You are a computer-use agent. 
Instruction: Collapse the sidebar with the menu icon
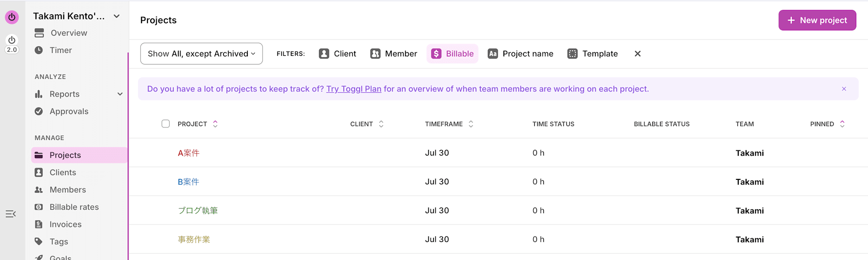coord(11,214)
